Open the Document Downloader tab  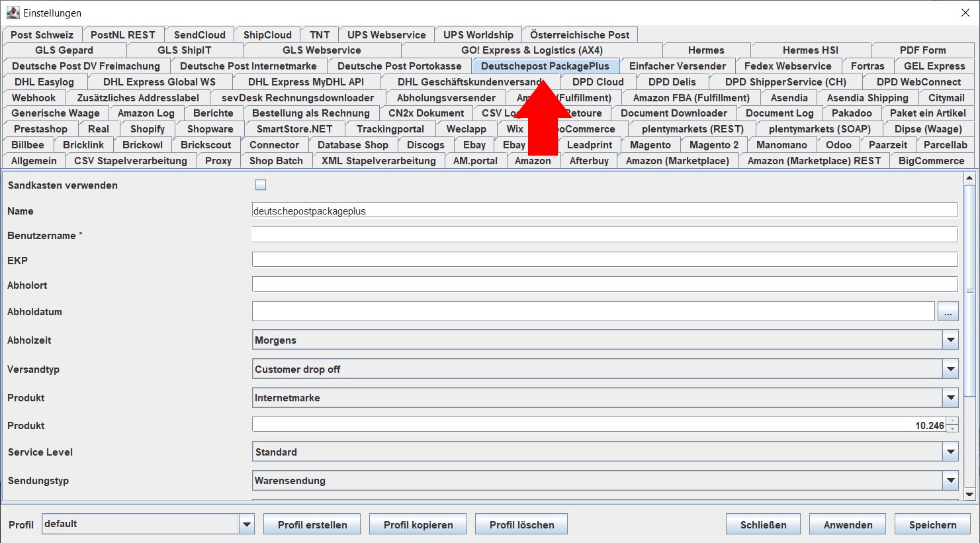click(x=674, y=113)
